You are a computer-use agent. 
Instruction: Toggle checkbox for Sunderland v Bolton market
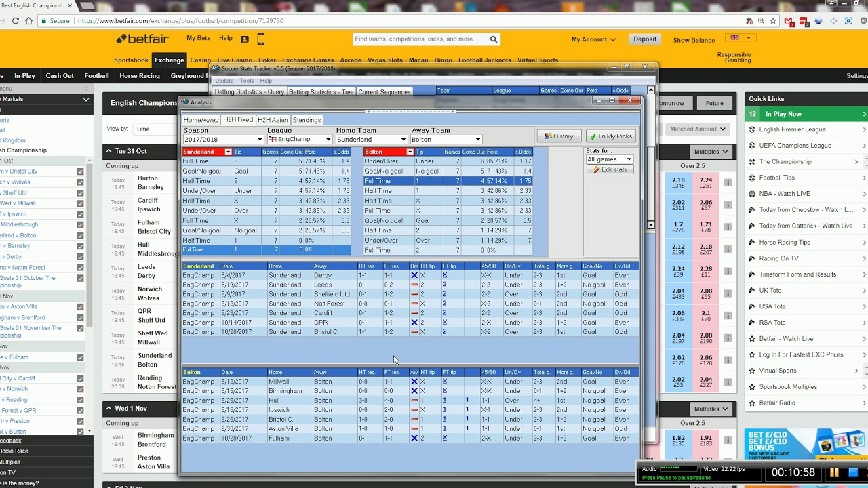(x=80, y=235)
